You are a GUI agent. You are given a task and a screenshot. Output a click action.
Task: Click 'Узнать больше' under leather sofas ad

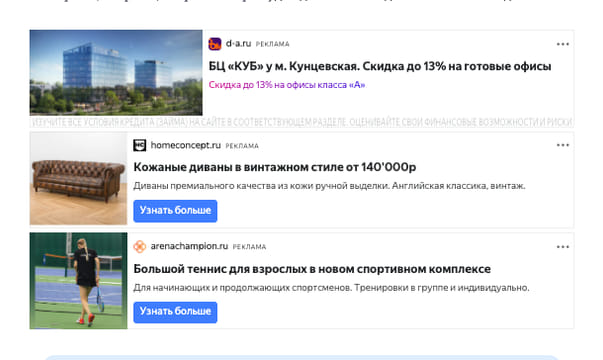pos(175,211)
